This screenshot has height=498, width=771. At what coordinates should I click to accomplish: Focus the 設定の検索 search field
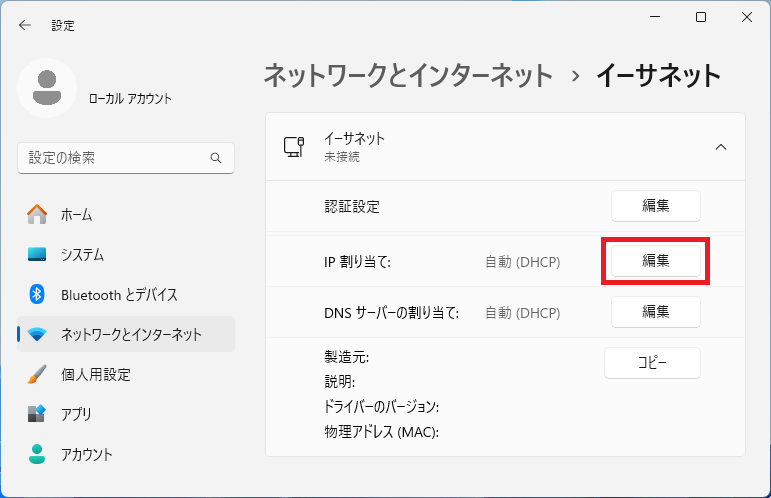pos(115,158)
